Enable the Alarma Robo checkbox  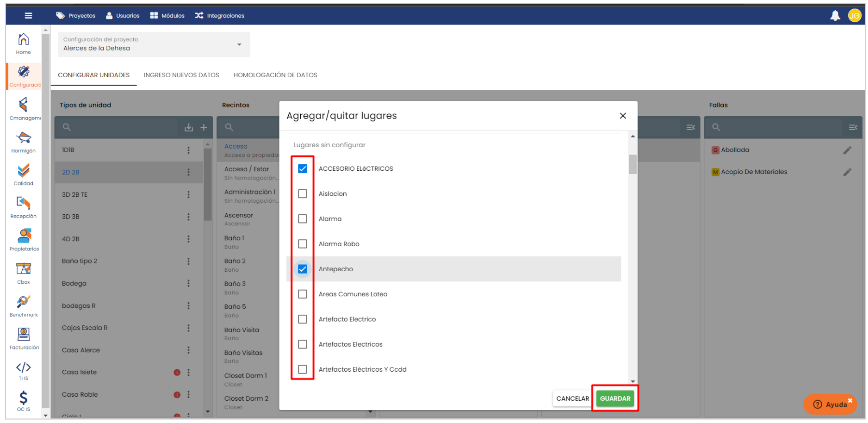tap(303, 244)
